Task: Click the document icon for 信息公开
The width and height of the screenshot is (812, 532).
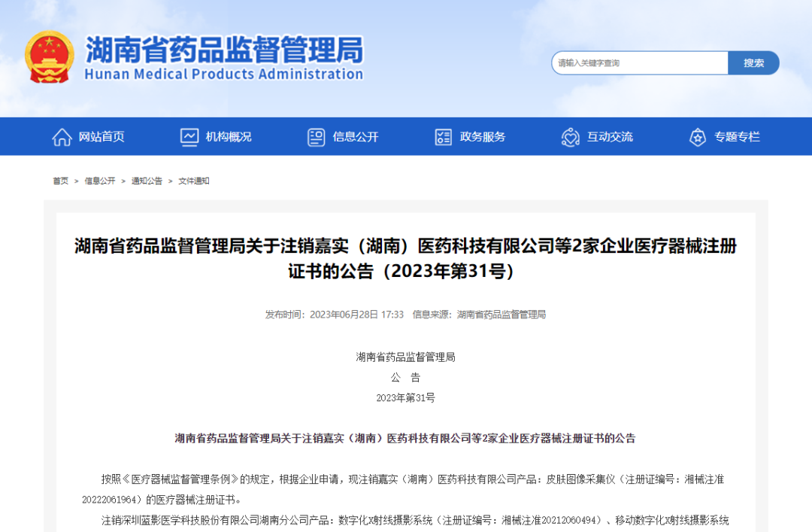Action: 316,136
